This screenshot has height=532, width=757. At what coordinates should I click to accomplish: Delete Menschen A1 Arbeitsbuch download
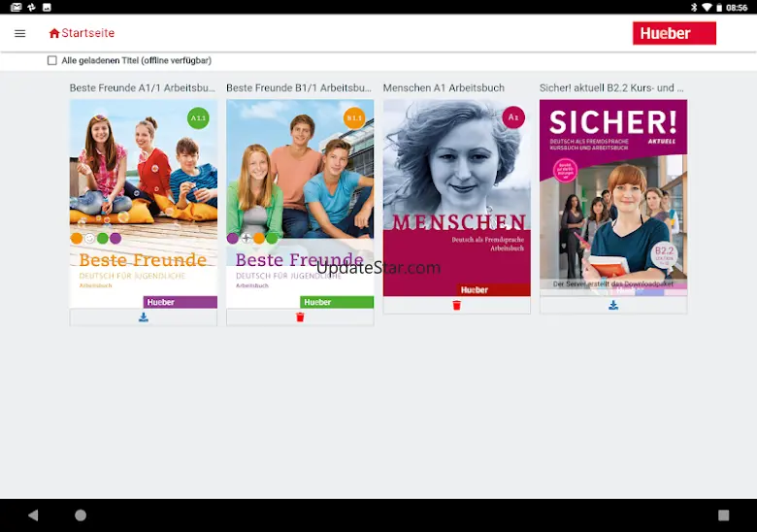click(x=457, y=305)
